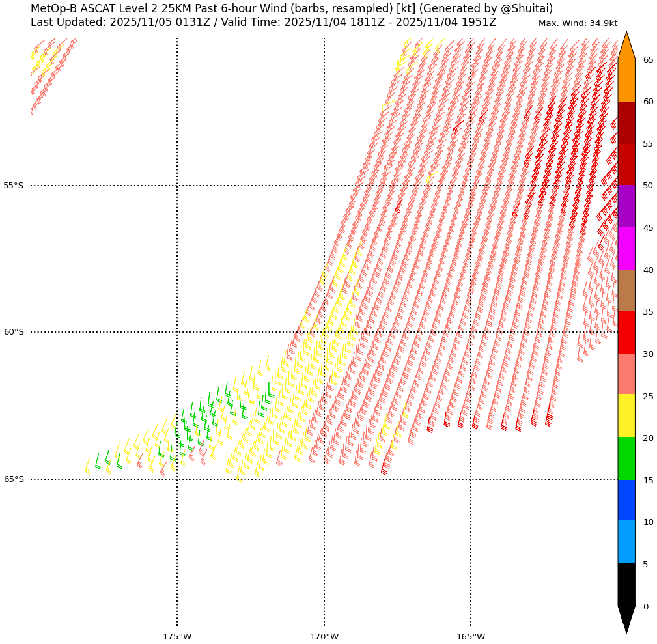Select the yellow 20–25 kt color band

point(626,415)
